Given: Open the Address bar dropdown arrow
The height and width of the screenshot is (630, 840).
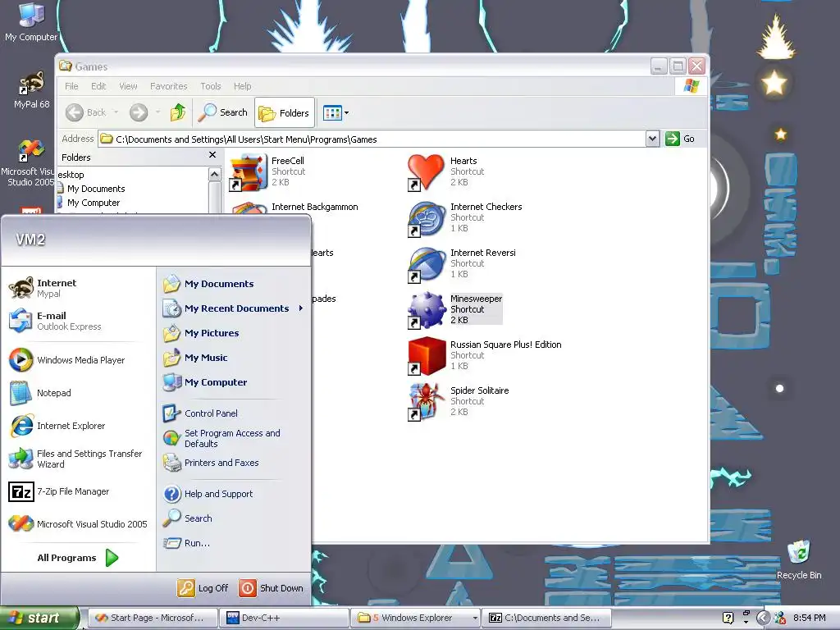Looking at the screenshot, I should click(x=652, y=139).
